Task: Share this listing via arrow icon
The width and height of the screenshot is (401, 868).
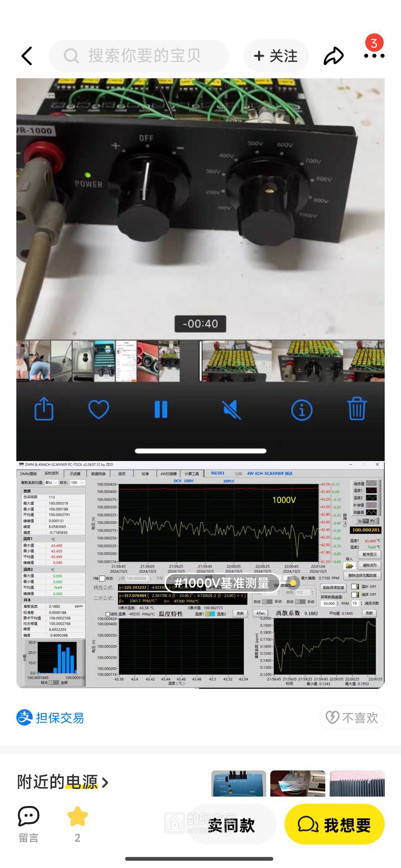Action: pyautogui.click(x=333, y=56)
